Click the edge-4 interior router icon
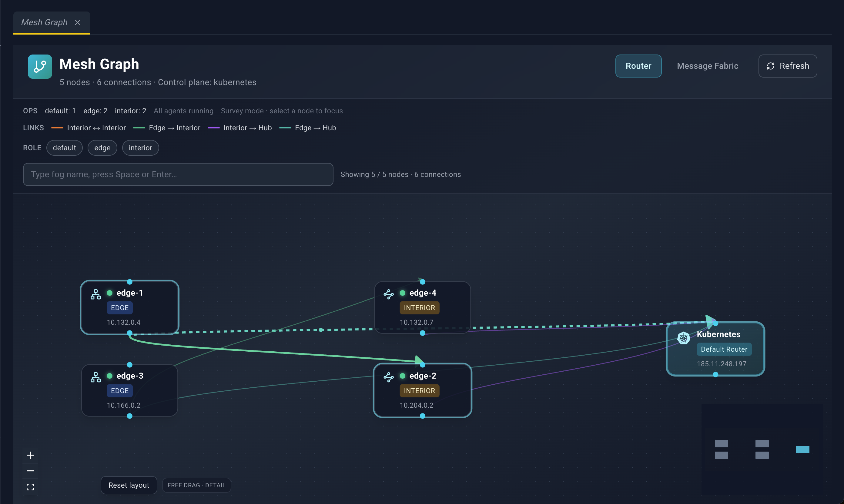The width and height of the screenshot is (844, 504). pyautogui.click(x=389, y=294)
